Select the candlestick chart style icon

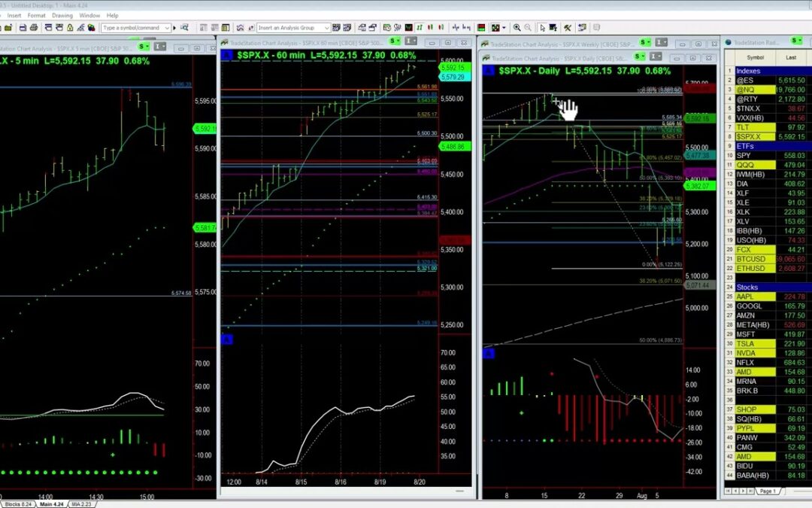point(430,28)
